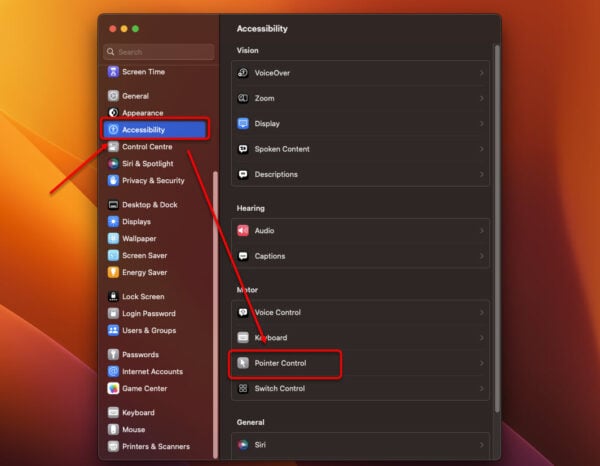
Task: Click the Energy Saver bulb icon
Action: pyautogui.click(x=113, y=272)
